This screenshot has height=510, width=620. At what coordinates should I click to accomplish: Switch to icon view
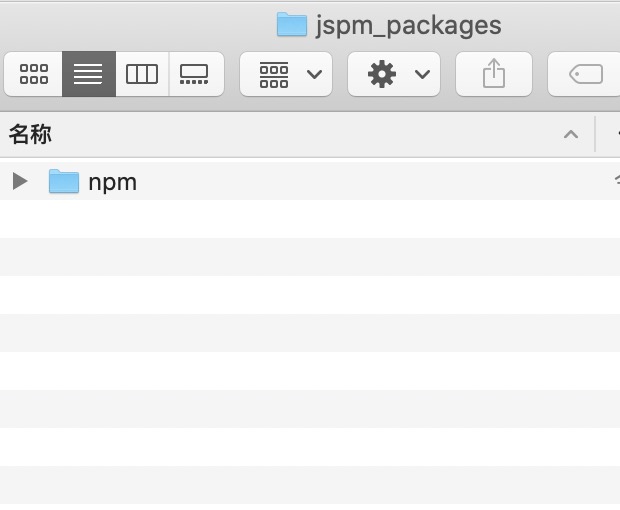click(34, 74)
